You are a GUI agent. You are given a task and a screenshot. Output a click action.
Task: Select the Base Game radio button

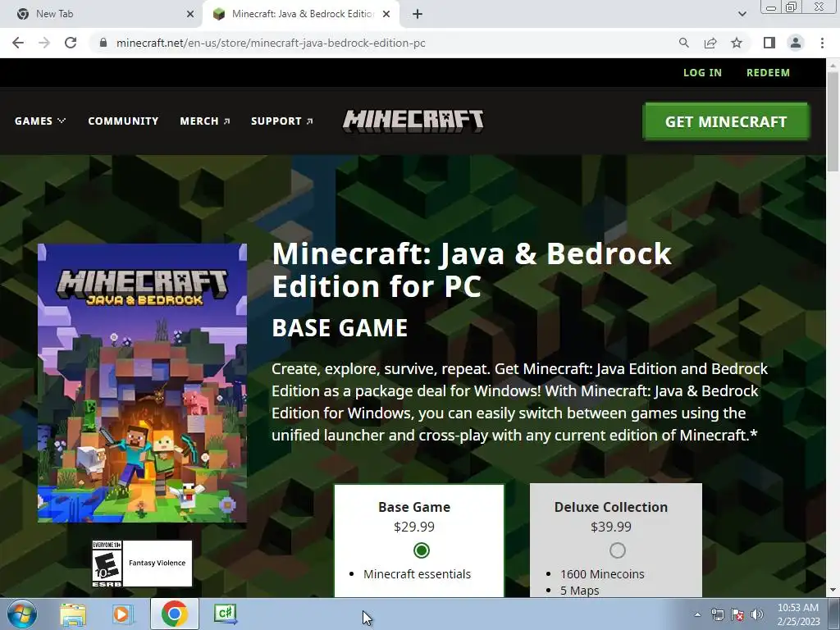point(422,550)
